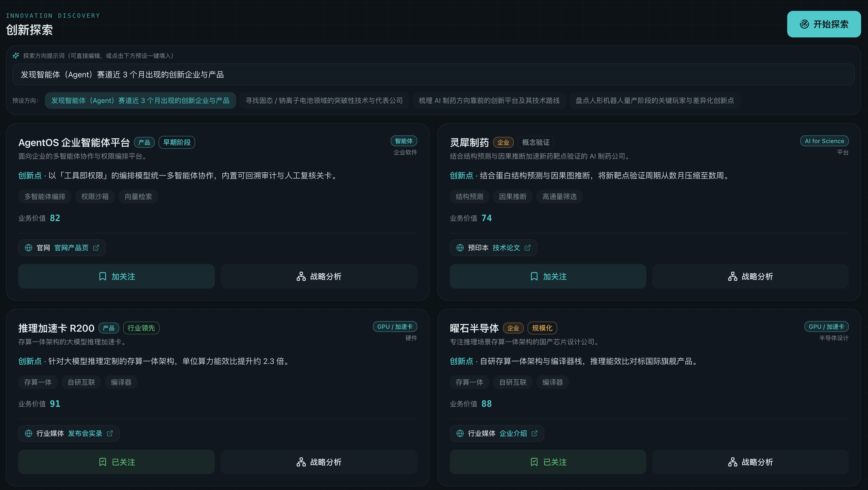The width and height of the screenshot is (868, 490).
Task: Click the sparkle icon beside 探索方向提示词
Action: 16,56
